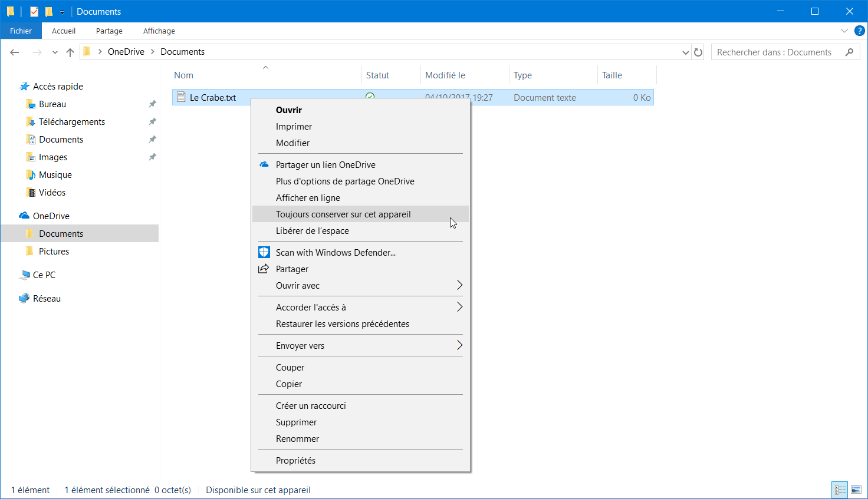Click Créer un raccourci

pyautogui.click(x=360, y=406)
